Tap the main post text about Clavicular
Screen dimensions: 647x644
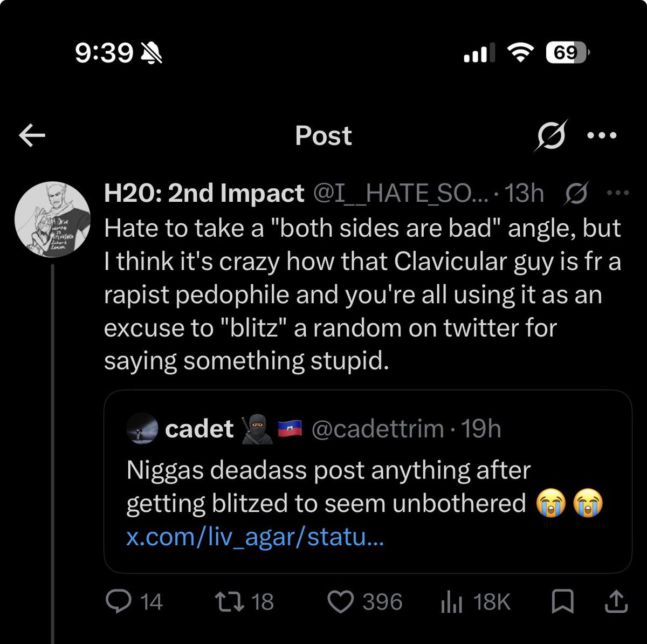(362, 294)
